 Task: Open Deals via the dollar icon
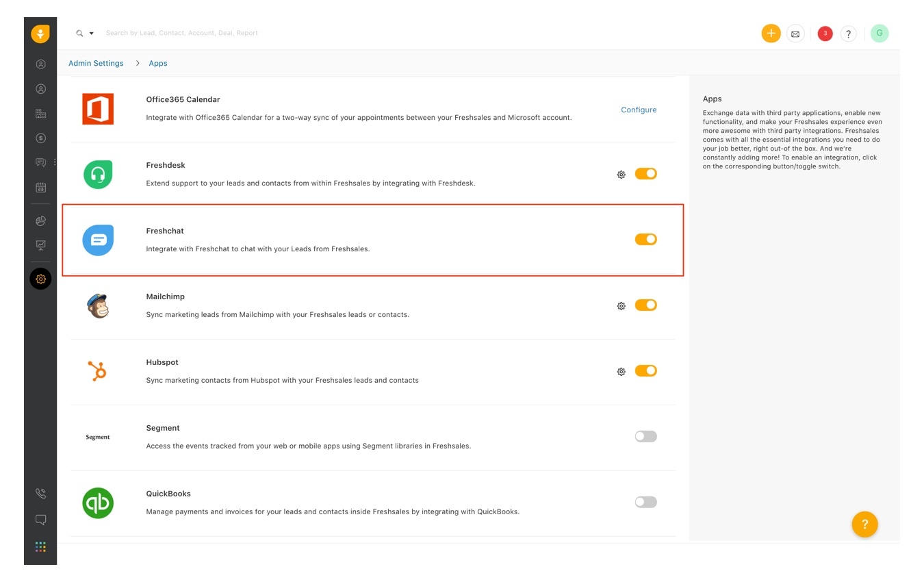coord(40,138)
